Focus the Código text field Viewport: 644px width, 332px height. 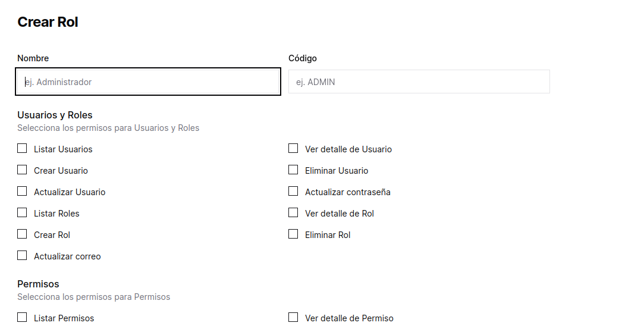[x=419, y=82]
